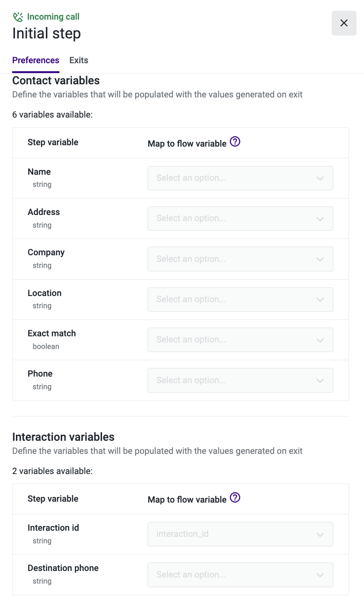Open the Location flow variable dropdown
The height and width of the screenshot is (608, 364).
240,299
